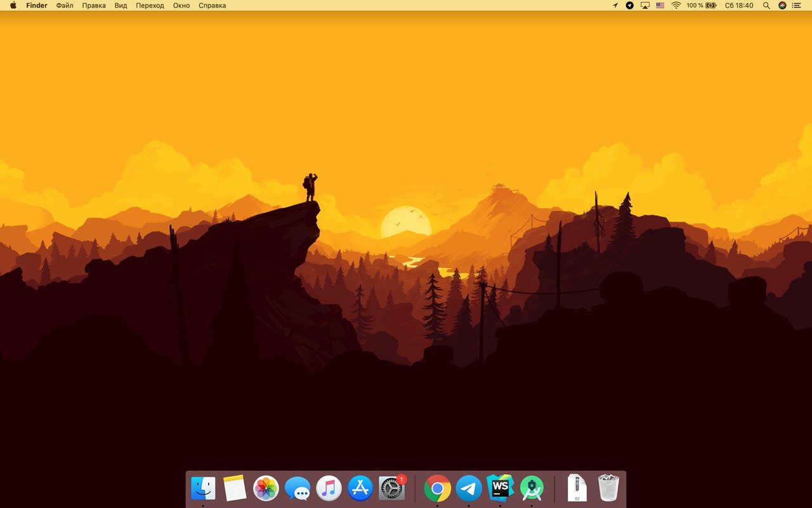
Task: Open the Notification Center list icon
Action: tap(796, 5)
